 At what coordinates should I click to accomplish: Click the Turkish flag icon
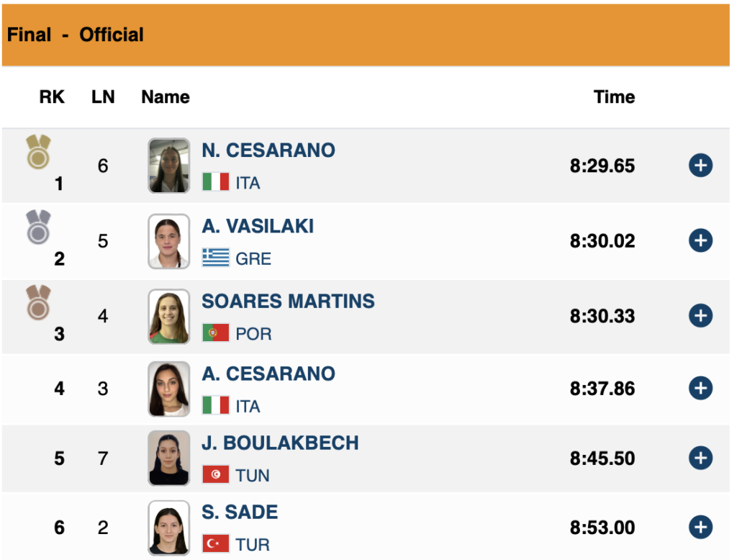[216, 543]
